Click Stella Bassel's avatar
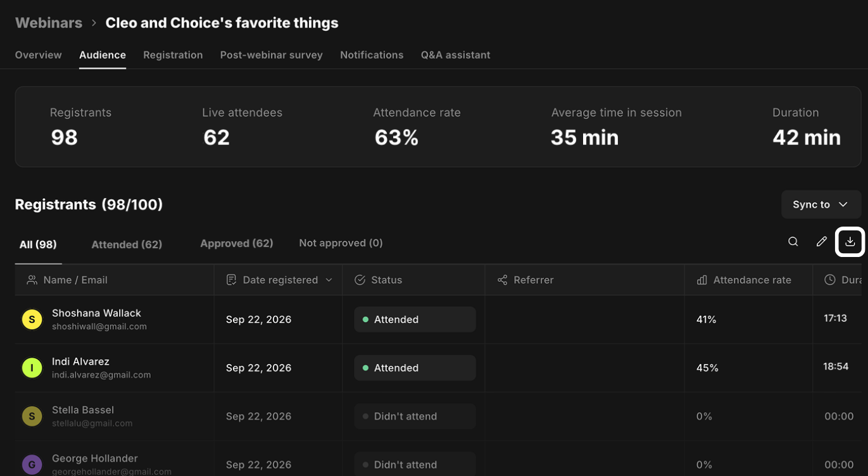Screen dimensions: 868x476 click(32, 416)
